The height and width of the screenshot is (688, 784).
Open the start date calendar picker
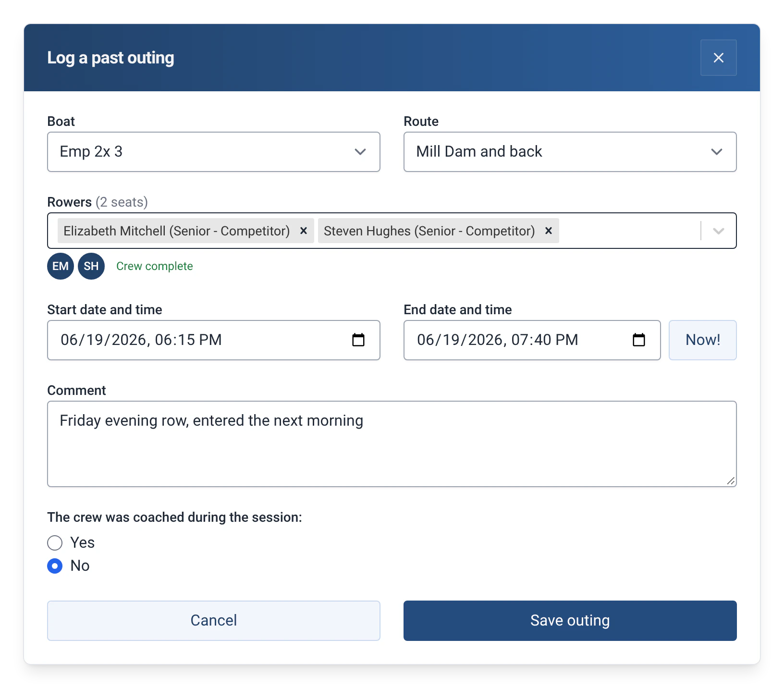[x=358, y=340]
